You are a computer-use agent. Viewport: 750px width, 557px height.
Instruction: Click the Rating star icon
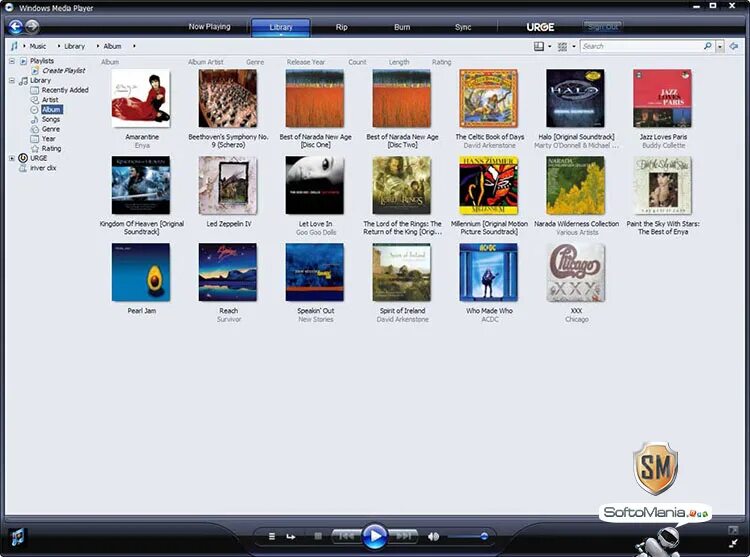[34, 148]
